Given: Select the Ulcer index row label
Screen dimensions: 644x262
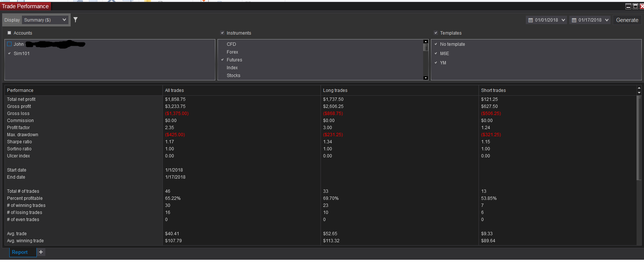Looking at the screenshot, I should 19,156.
